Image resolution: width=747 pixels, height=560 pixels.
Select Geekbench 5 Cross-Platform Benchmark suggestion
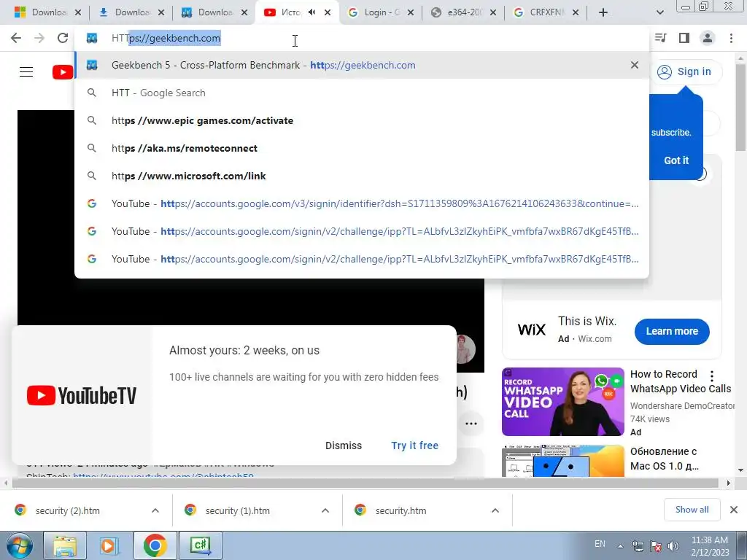click(x=362, y=65)
